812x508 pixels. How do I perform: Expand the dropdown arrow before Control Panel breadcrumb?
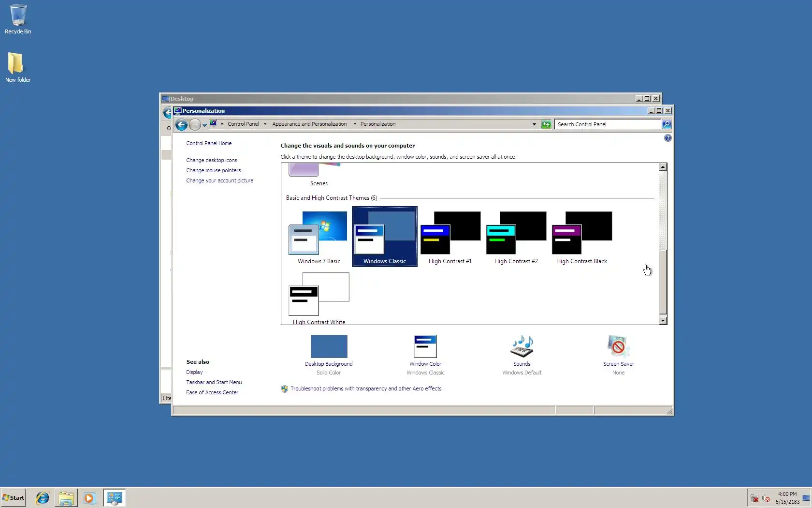tap(222, 124)
